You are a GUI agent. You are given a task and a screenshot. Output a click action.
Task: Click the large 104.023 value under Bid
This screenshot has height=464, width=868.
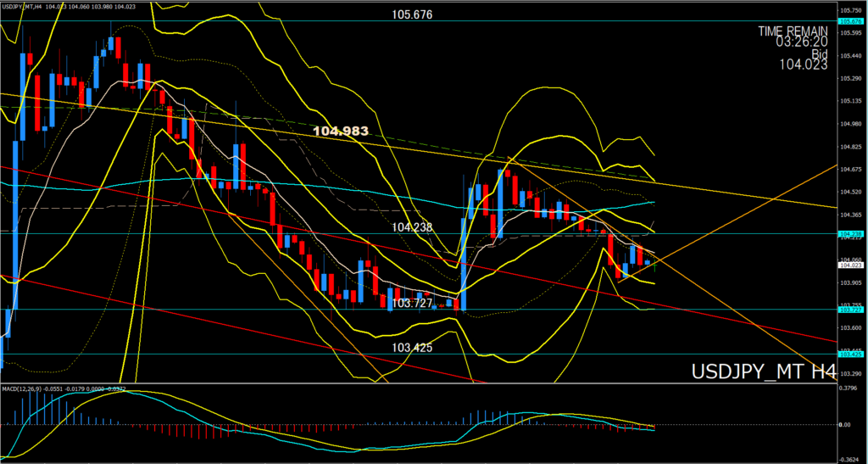tap(804, 64)
